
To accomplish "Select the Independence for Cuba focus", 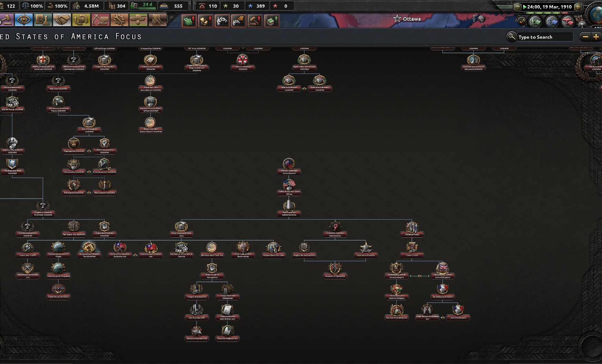I will [x=273, y=250].
